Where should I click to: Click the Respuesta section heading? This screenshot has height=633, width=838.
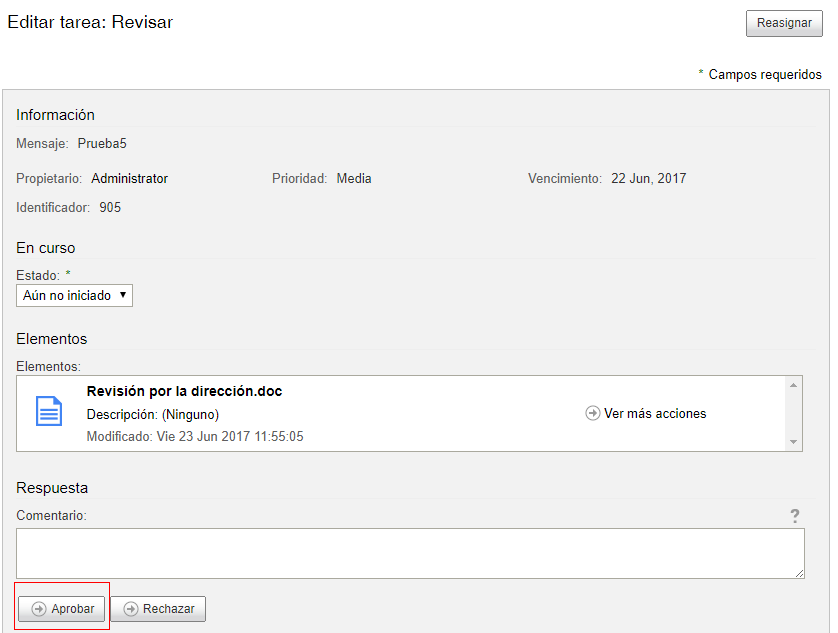(x=52, y=488)
